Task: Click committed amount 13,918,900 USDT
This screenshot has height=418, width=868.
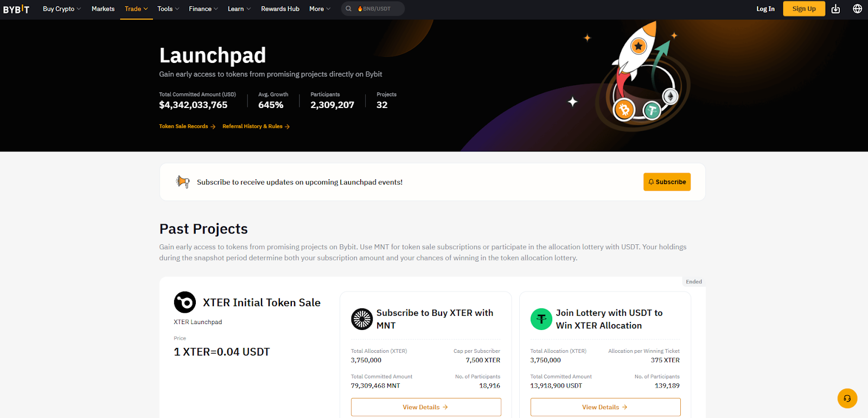Action: tap(556, 385)
